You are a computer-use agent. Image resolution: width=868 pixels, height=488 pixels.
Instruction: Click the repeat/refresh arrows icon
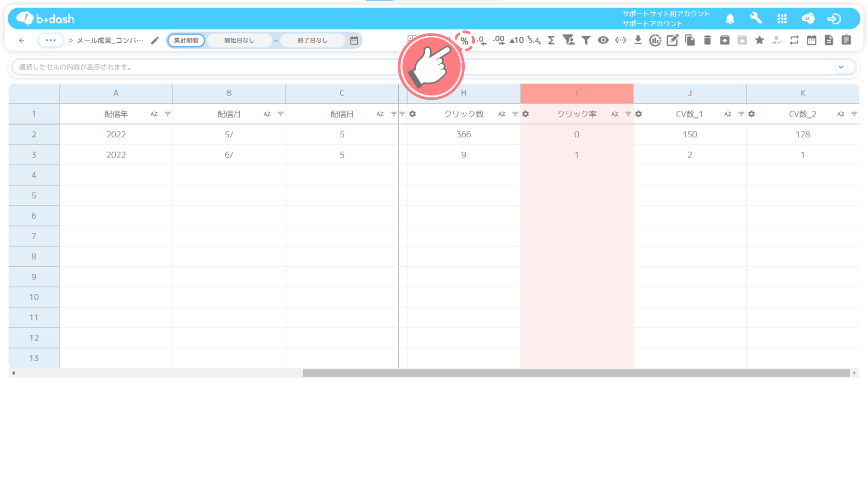tap(794, 40)
